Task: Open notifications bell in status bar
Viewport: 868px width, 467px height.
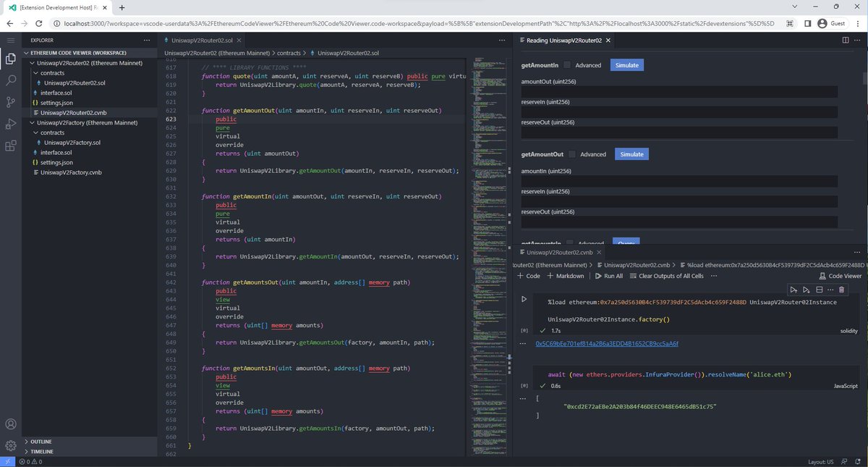Action: click(859, 461)
